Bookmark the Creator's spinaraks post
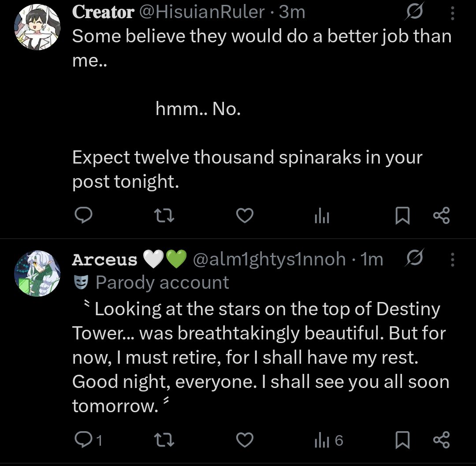This screenshot has width=476, height=466. click(x=402, y=216)
